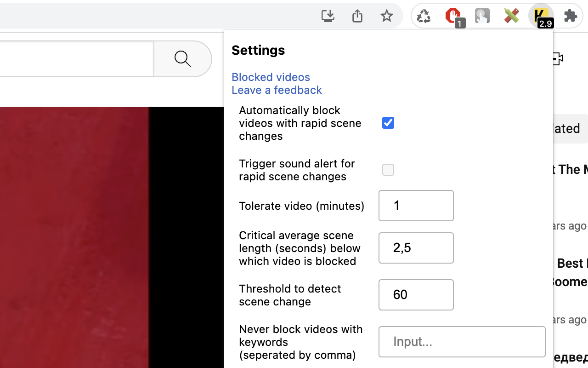The width and height of the screenshot is (588, 368).
Task: Disable automatic blocking of rapid scene changes
Action: coord(388,123)
